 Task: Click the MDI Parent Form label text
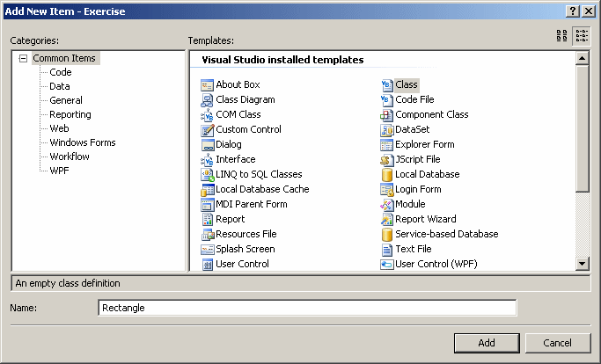point(252,204)
